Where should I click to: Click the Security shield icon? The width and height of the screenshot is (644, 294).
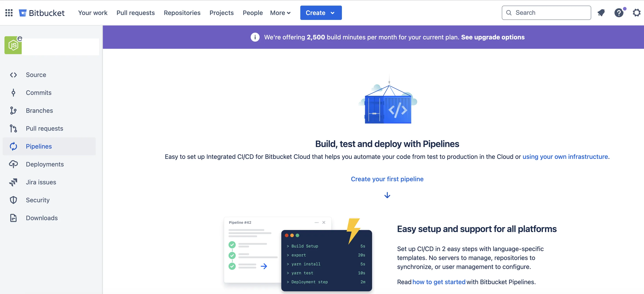13,200
